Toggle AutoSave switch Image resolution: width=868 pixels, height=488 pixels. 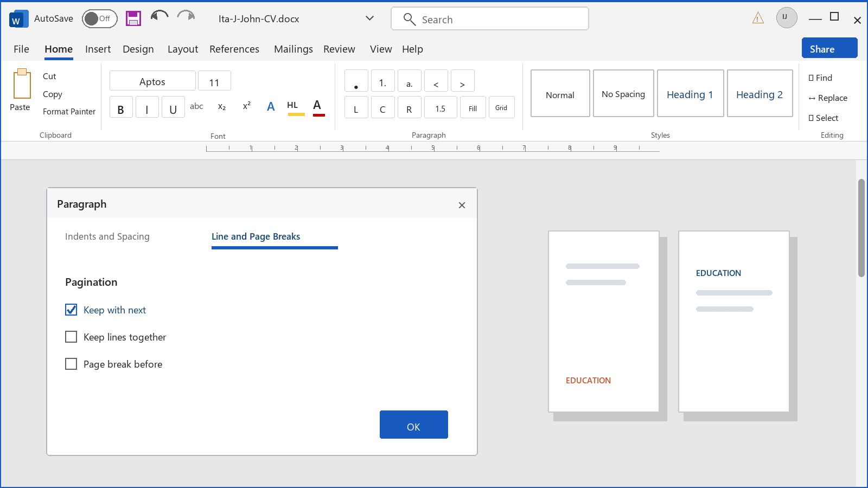pyautogui.click(x=100, y=18)
